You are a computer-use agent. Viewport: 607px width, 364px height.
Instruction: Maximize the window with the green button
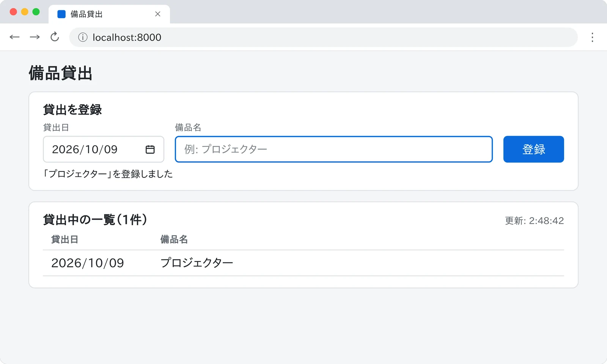coord(36,12)
